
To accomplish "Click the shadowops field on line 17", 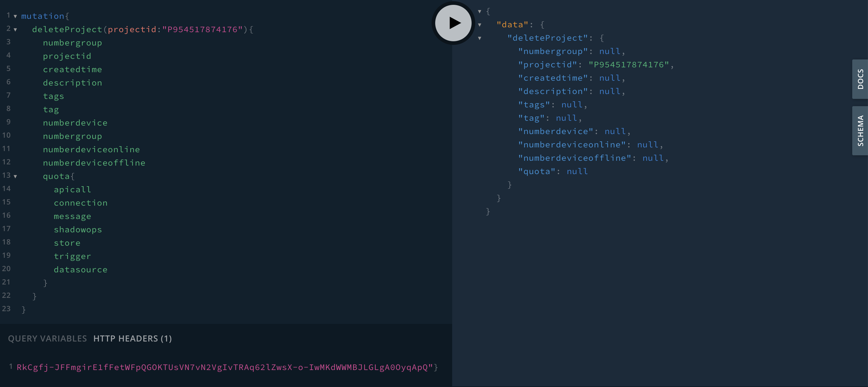I will [78, 230].
